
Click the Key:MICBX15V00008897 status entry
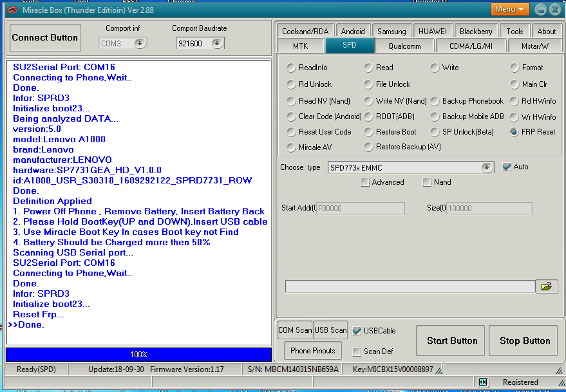[x=393, y=369]
